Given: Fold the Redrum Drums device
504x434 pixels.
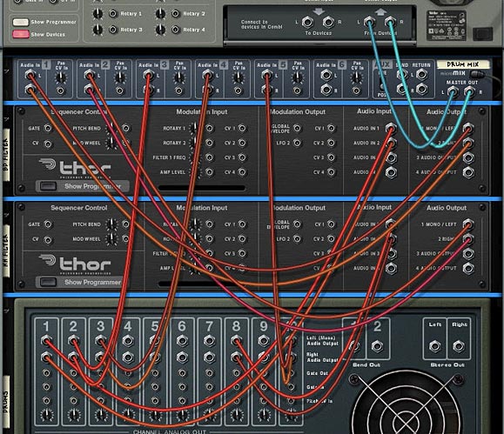Looking at the screenshot, I should click(6, 311).
